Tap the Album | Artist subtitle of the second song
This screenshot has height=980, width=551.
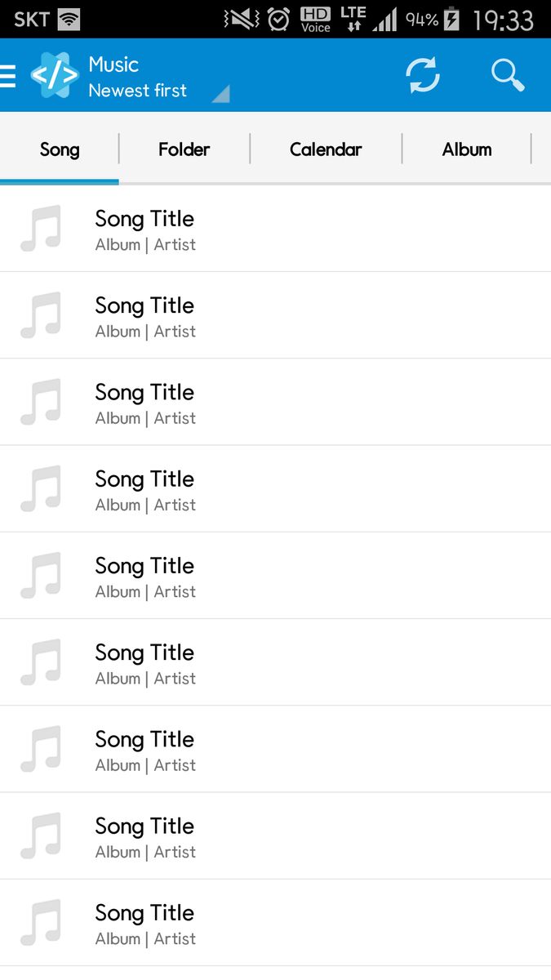coord(145,332)
